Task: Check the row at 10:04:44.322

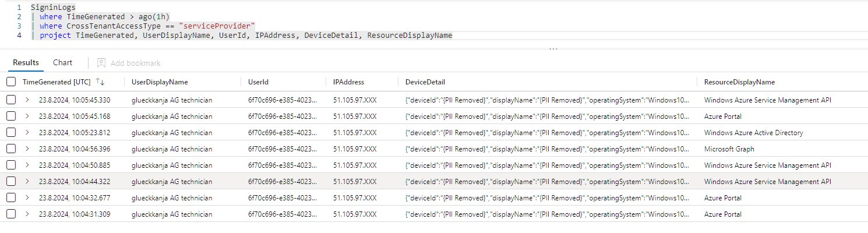Action: (x=11, y=181)
